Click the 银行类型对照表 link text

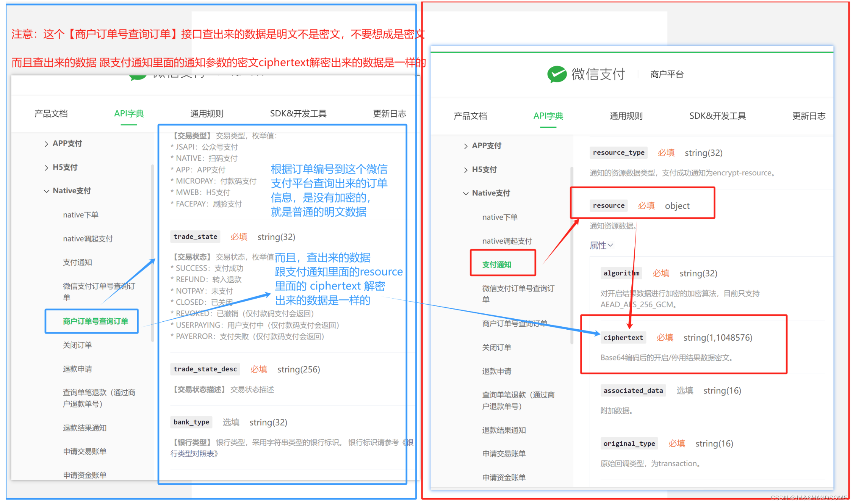193,454
